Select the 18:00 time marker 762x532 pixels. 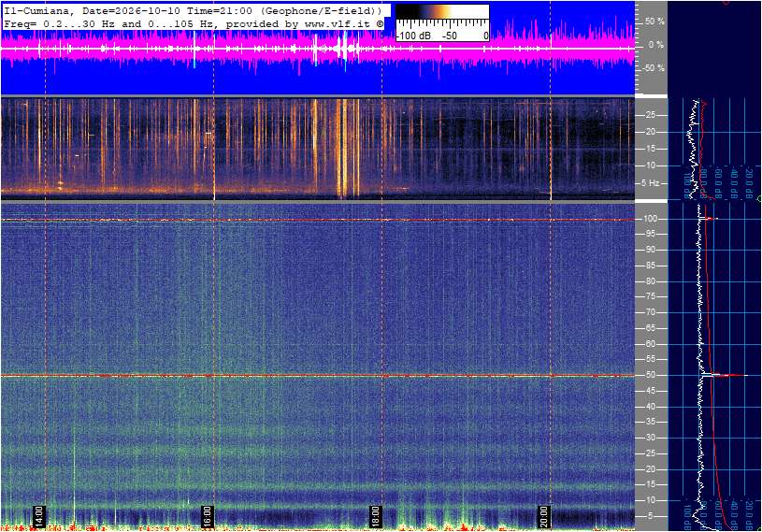click(x=375, y=516)
